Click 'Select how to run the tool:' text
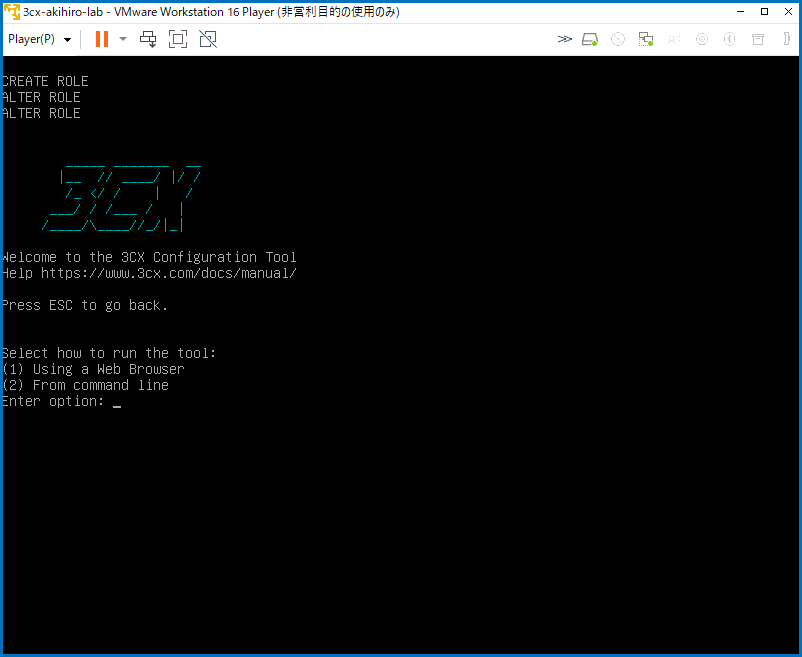The image size is (802, 657). [109, 353]
